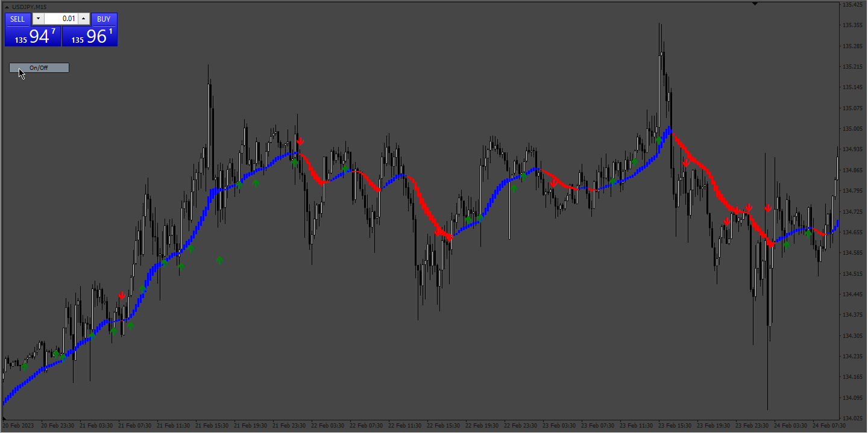This screenshot has width=868, height=433.
Task: Click the bid price tile 135 94 7
Action: [x=33, y=36]
